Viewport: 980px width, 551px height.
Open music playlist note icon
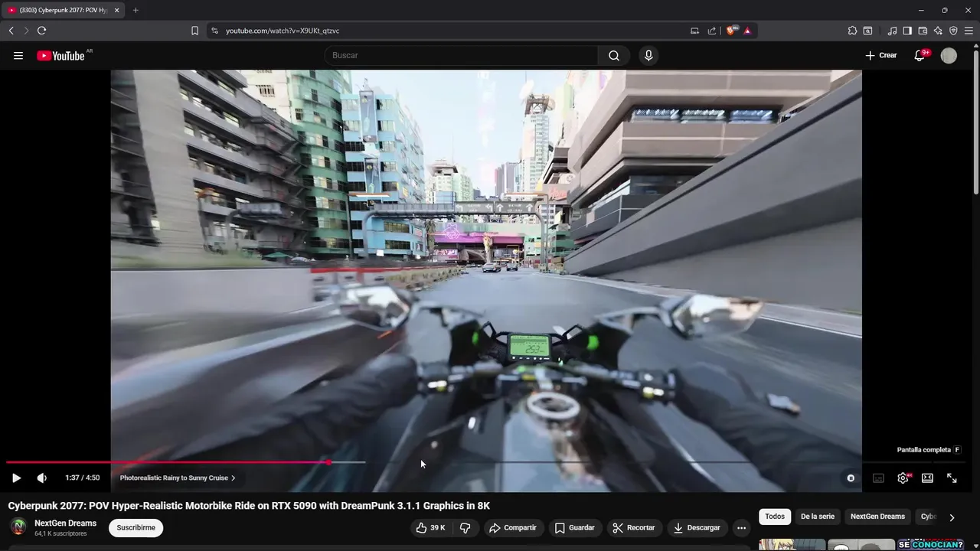point(892,31)
